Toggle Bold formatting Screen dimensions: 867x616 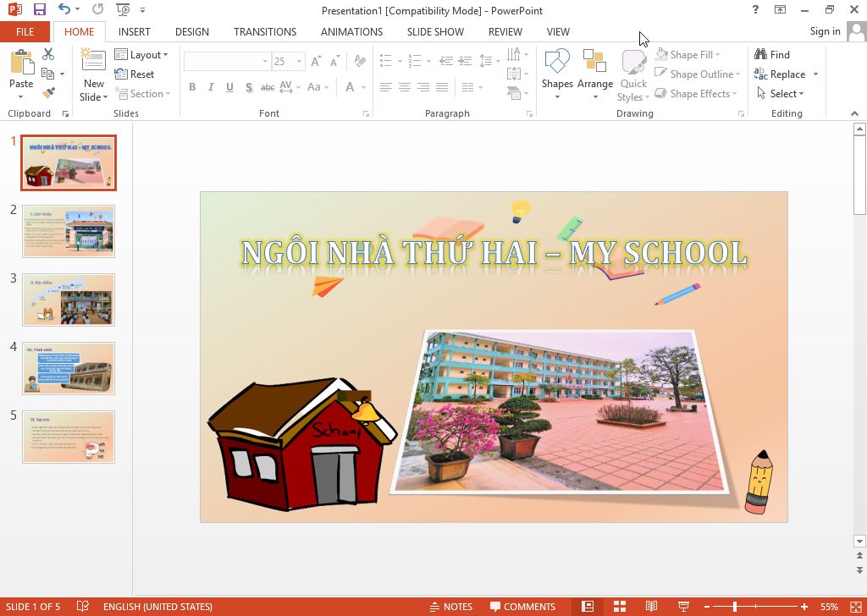click(192, 87)
